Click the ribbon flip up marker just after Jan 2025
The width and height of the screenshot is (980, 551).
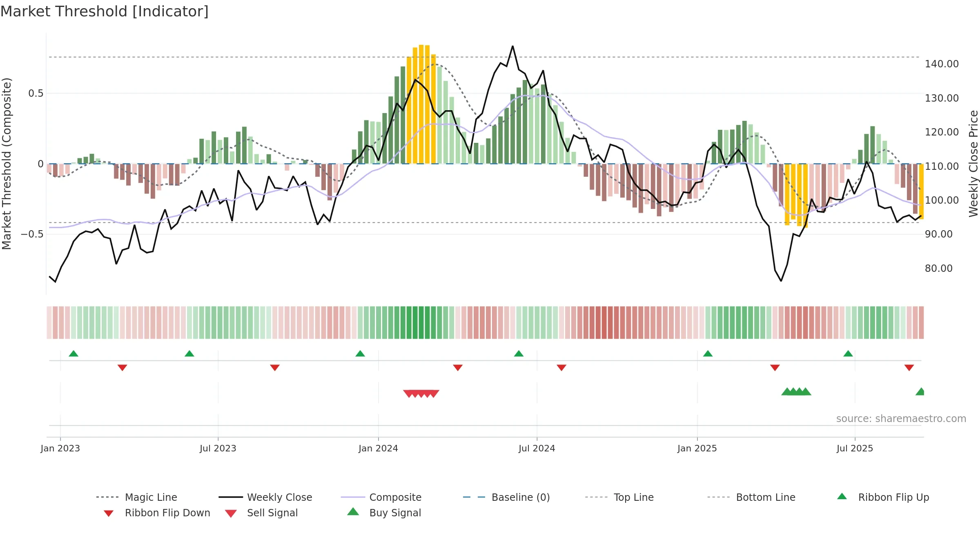pyautogui.click(x=708, y=353)
